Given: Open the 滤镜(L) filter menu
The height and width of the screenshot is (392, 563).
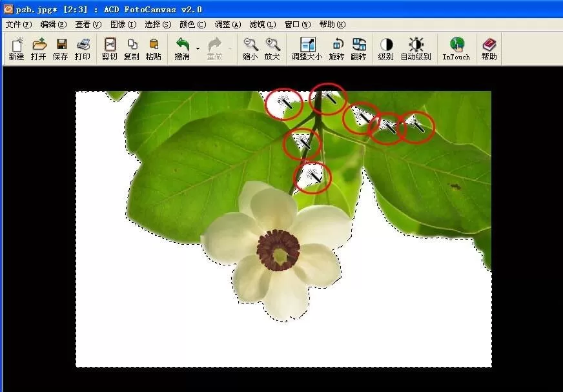Looking at the screenshot, I should click(263, 25).
